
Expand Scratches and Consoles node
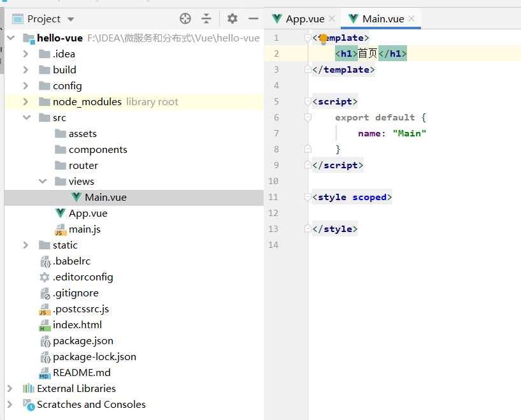pyautogui.click(x=10, y=404)
